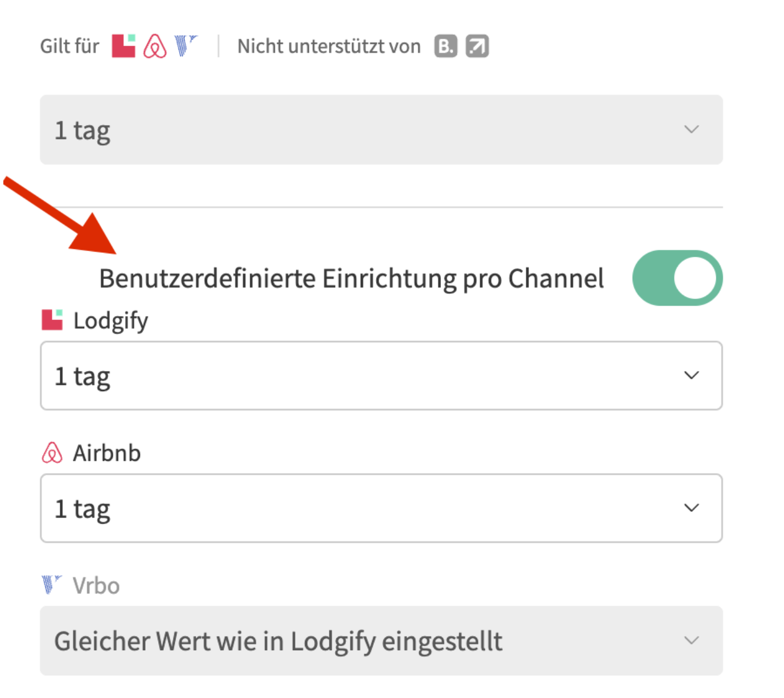Click the Vrbo logo in Gilt für row
The width and height of the screenshot is (784, 698).
pos(185,46)
